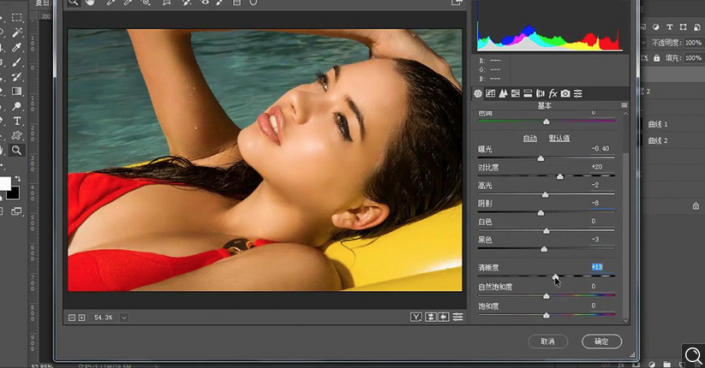Select the Radial Filter tool

253,2
